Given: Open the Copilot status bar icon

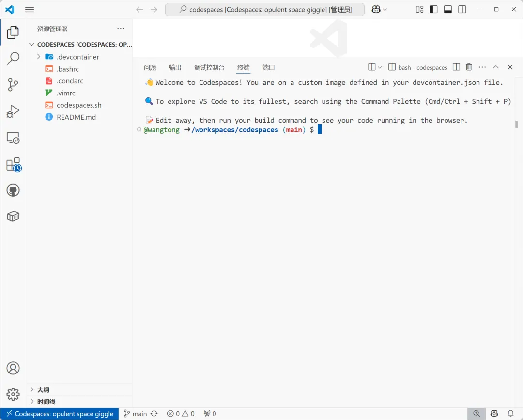Looking at the screenshot, I should (x=494, y=414).
